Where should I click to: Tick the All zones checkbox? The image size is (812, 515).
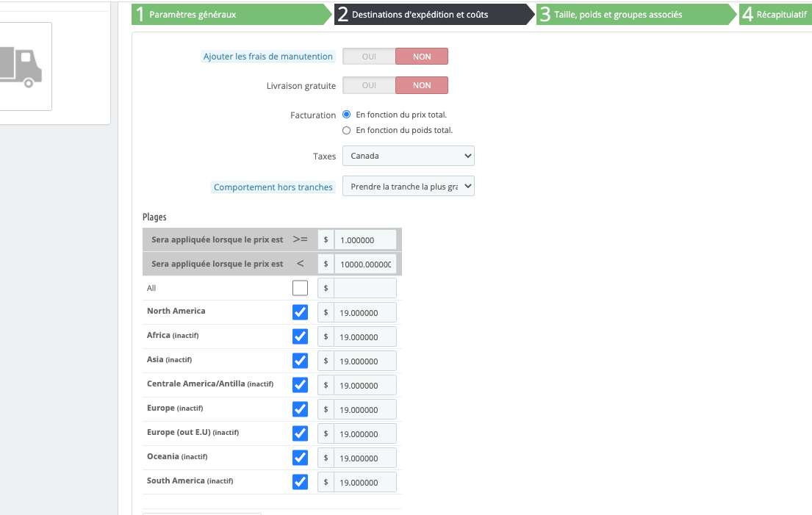[x=300, y=288]
